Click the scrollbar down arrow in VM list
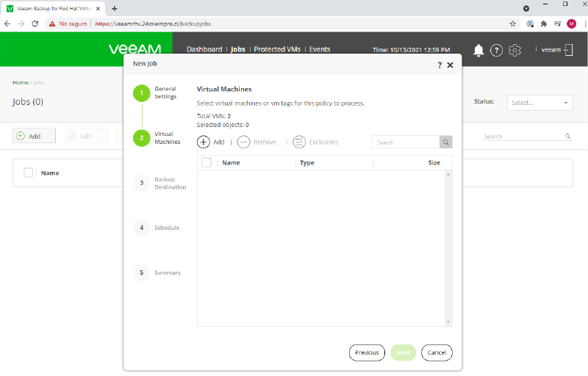Image resolution: width=588 pixels, height=376 pixels. 448,322
